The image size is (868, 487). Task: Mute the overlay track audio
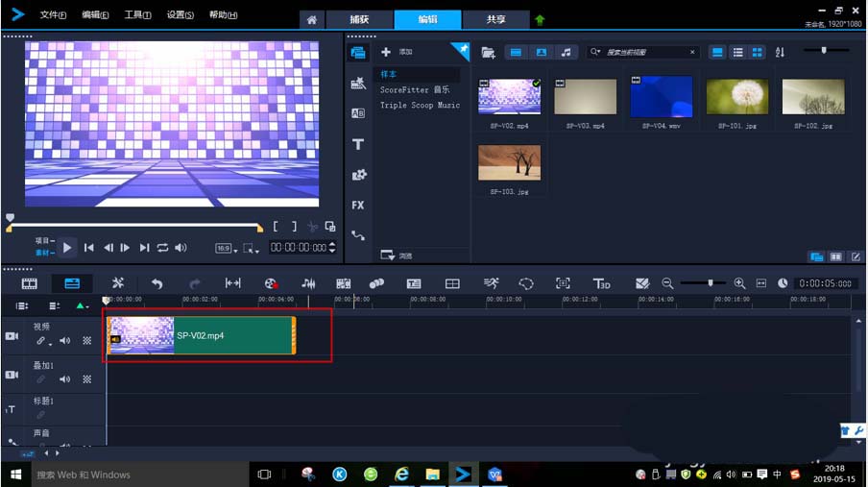64,379
